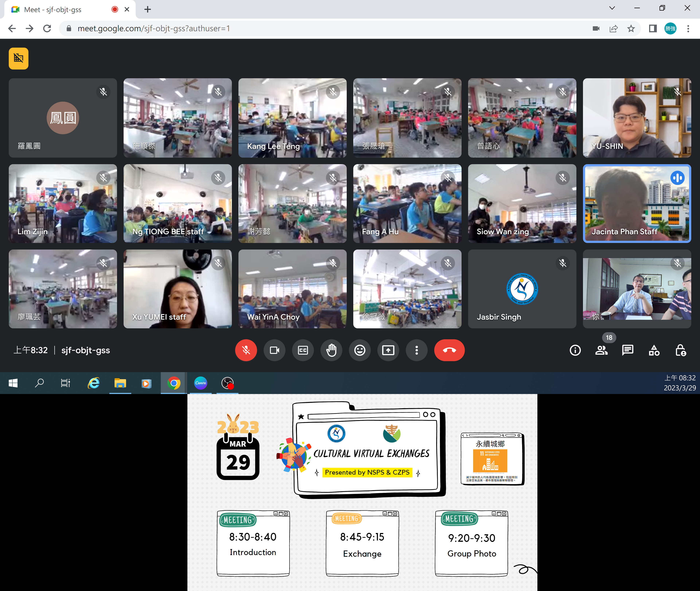Click the yellow presentation-stopped icon at top-left
The height and width of the screenshot is (591, 700).
18,59
